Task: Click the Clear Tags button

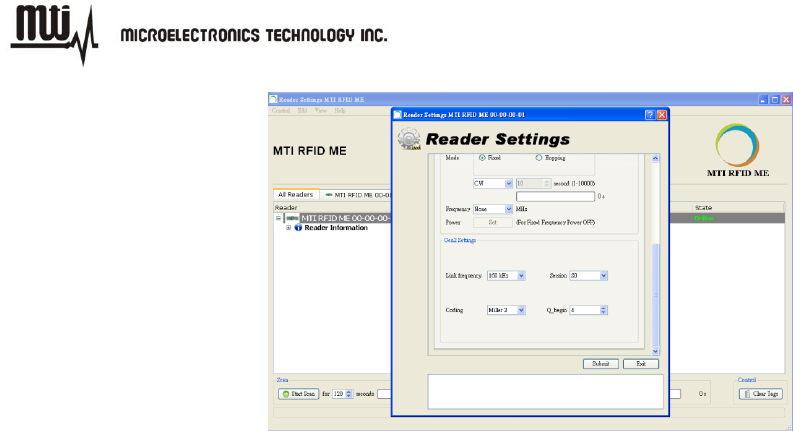Action: (761, 394)
